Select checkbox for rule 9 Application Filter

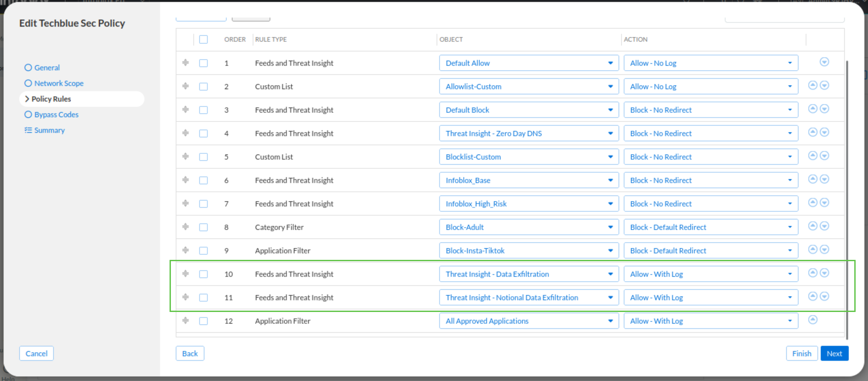203,251
